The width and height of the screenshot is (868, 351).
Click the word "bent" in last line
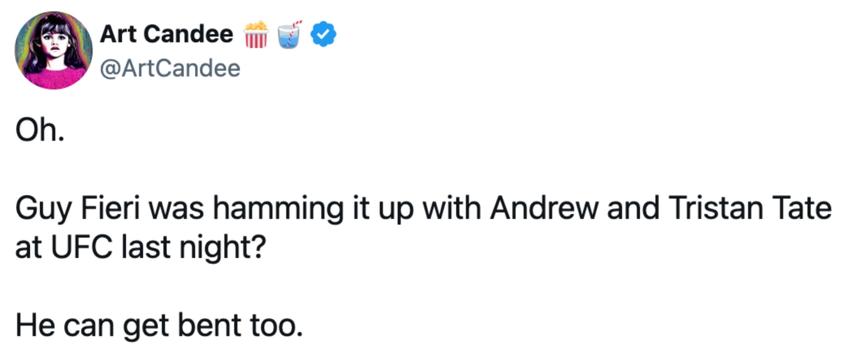pos(209,326)
